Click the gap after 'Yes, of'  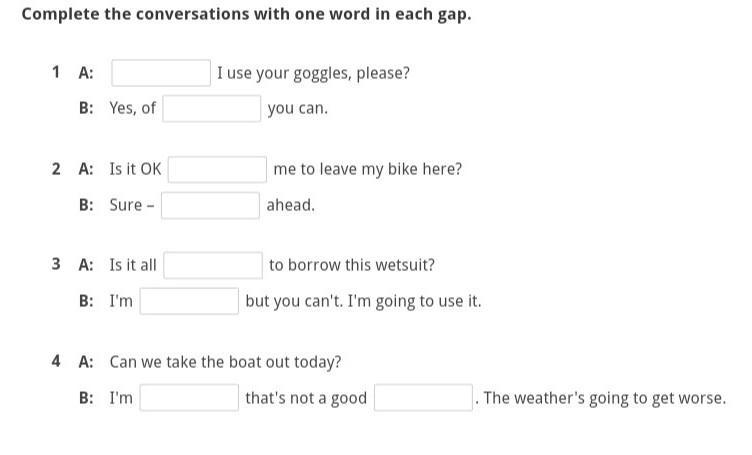click(212, 108)
